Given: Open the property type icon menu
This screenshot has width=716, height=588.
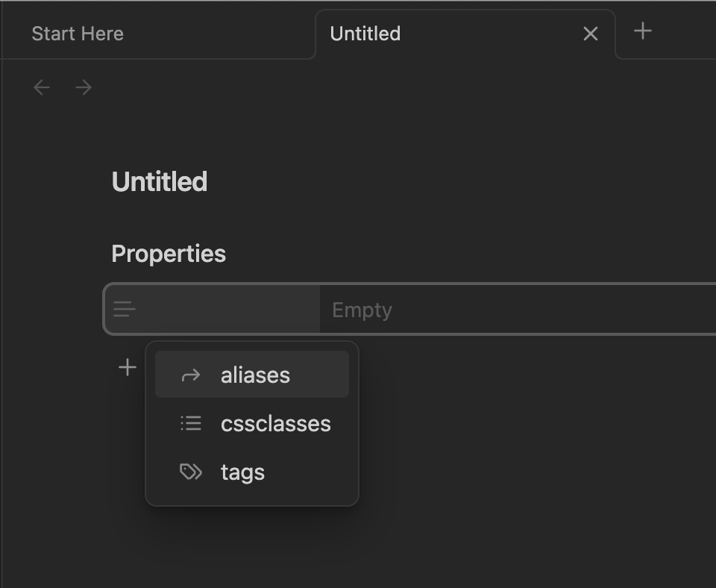Looking at the screenshot, I should (x=125, y=309).
